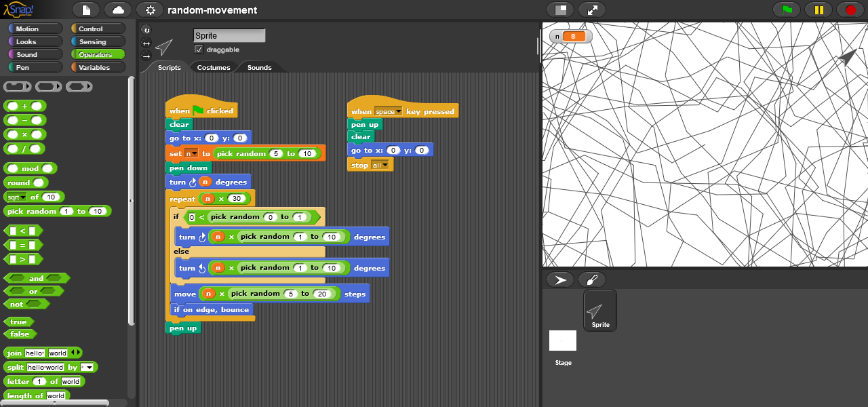Open the Motion block category
This screenshot has height=407, width=868.
point(33,29)
